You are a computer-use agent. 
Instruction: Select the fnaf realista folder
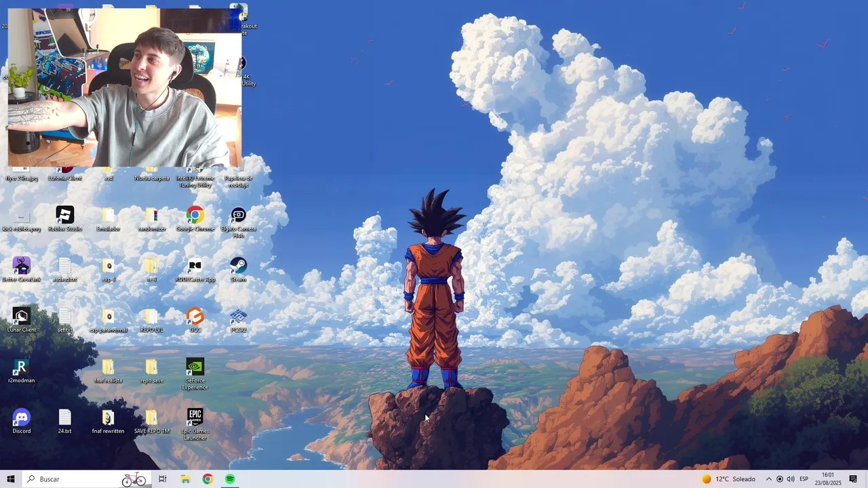[x=108, y=371]
